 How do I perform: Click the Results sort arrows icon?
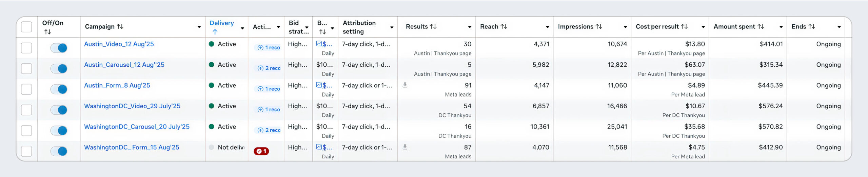pyautogui.click(x=433, y=26)
